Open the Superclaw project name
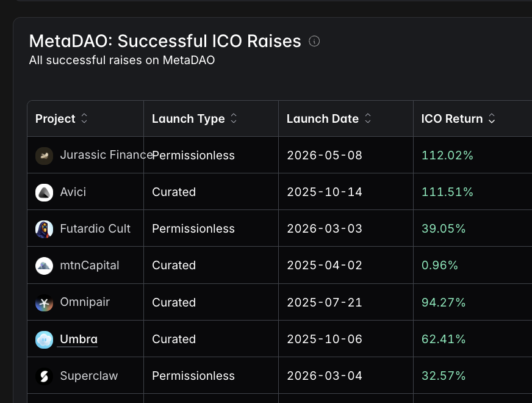The height and width of the screenshot is (403, 532). 89,376
